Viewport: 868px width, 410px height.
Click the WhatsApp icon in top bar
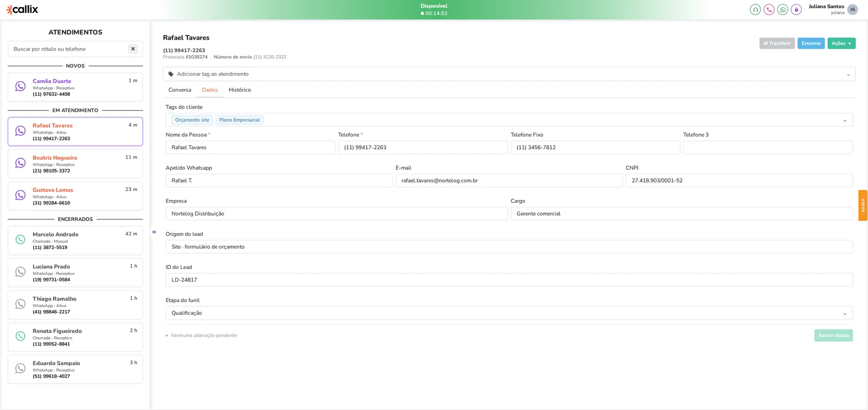(x=782, y=10)
